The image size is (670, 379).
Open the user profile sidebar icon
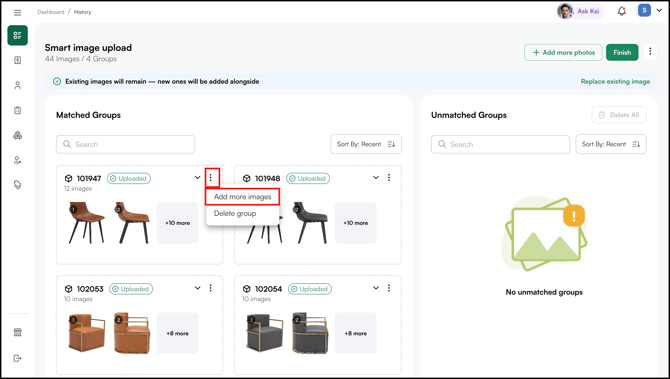tap(18, 85)
